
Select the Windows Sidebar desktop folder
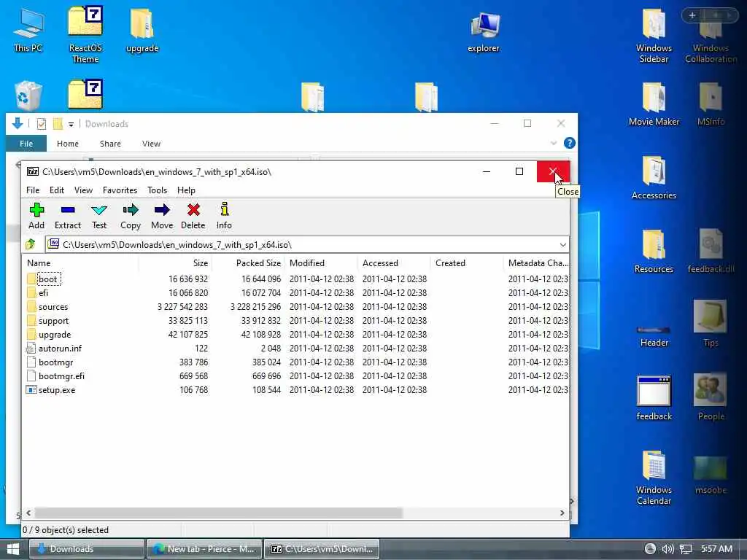(x=654, y=36)
